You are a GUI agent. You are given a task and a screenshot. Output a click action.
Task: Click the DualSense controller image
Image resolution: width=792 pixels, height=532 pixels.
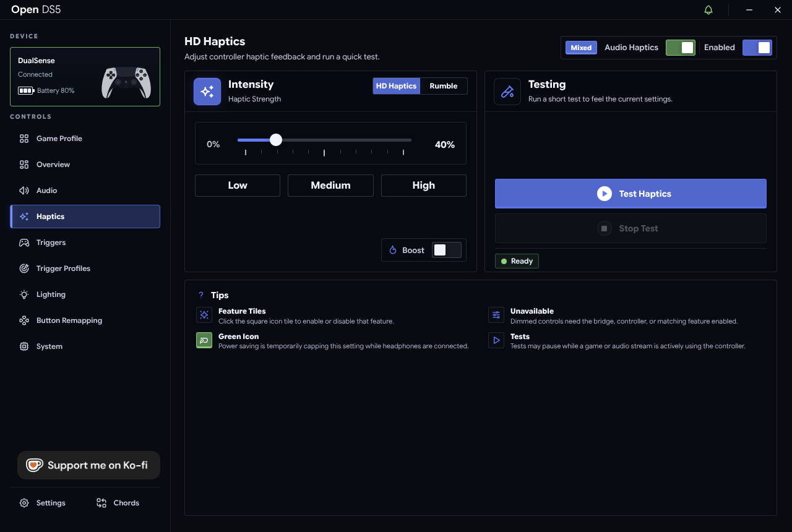[x=126, y=82]
